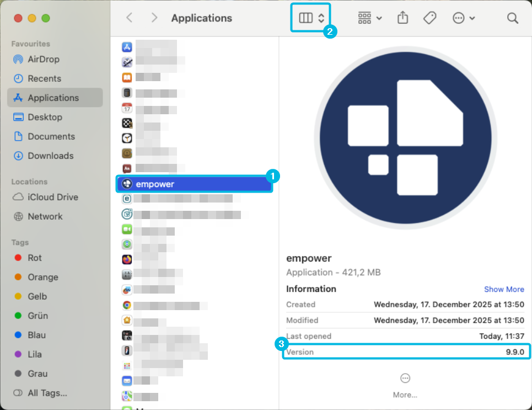
Task: Open the Finder search field
Action: (x=513, y=18)
